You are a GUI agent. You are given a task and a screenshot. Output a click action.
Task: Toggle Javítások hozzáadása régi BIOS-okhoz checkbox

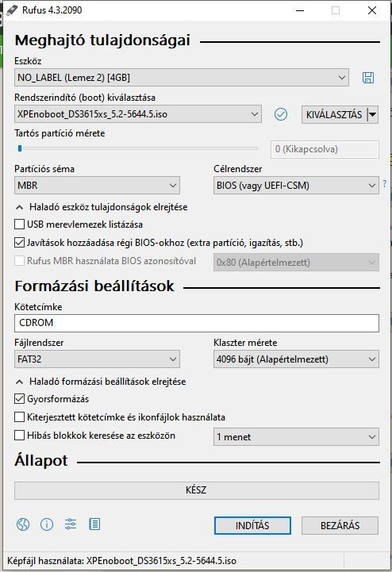tap(19, 243)
